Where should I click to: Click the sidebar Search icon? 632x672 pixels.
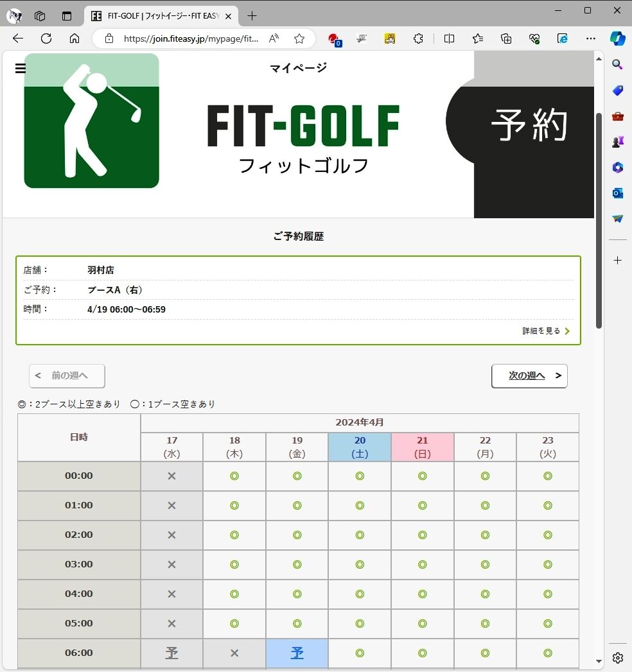(617, 64)
